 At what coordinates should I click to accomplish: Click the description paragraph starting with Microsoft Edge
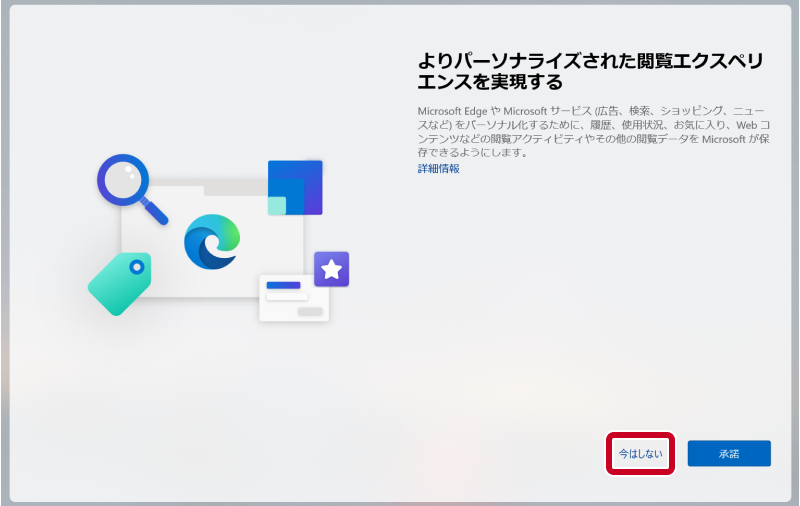tap(593, 132)
